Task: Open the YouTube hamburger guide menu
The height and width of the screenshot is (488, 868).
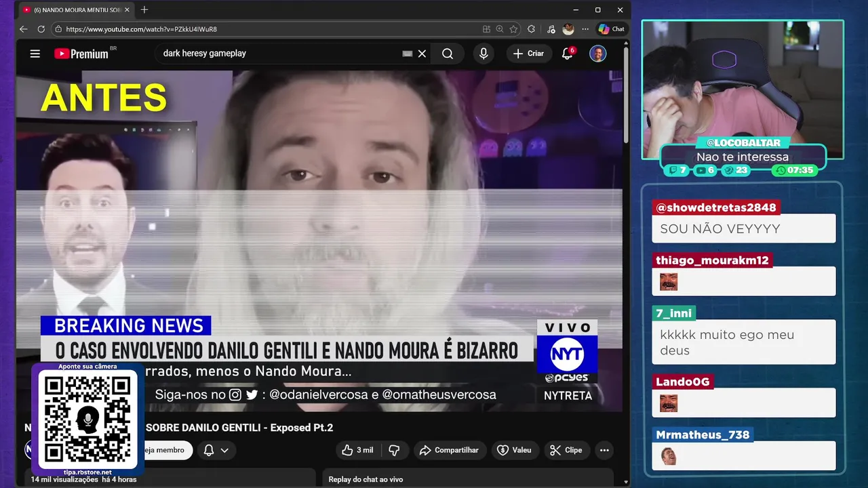Action: coord(35,54)
